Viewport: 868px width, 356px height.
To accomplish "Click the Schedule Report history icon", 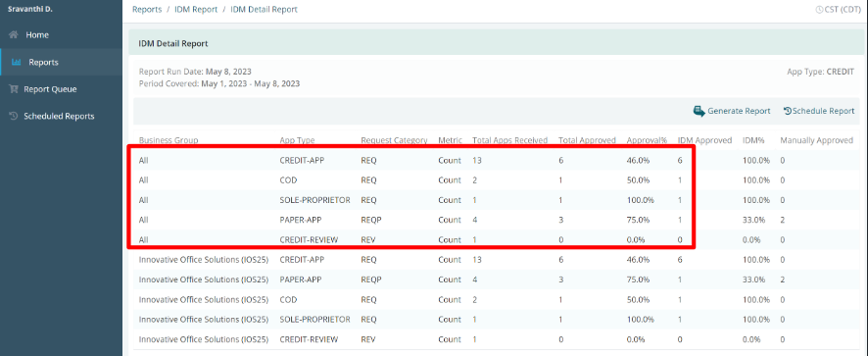I will tap(788, 111).
